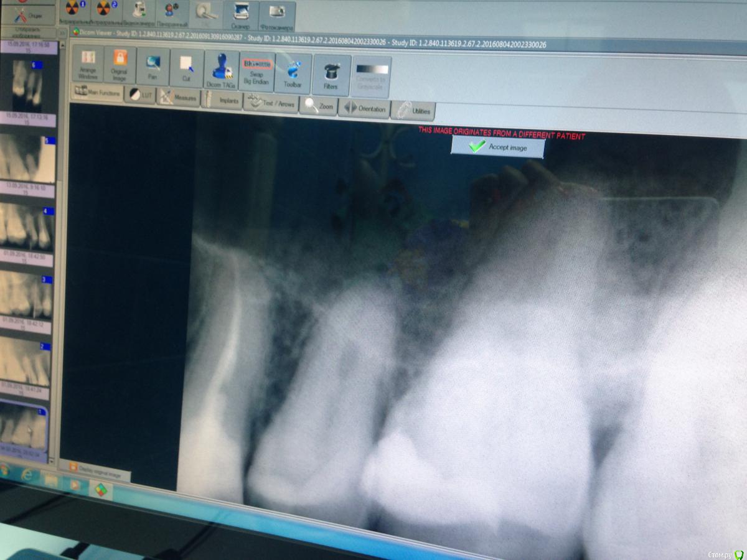This screenshot has height=560, width=747.
Task: Switch to the Measures tab
Action: (x=178, y=98)
